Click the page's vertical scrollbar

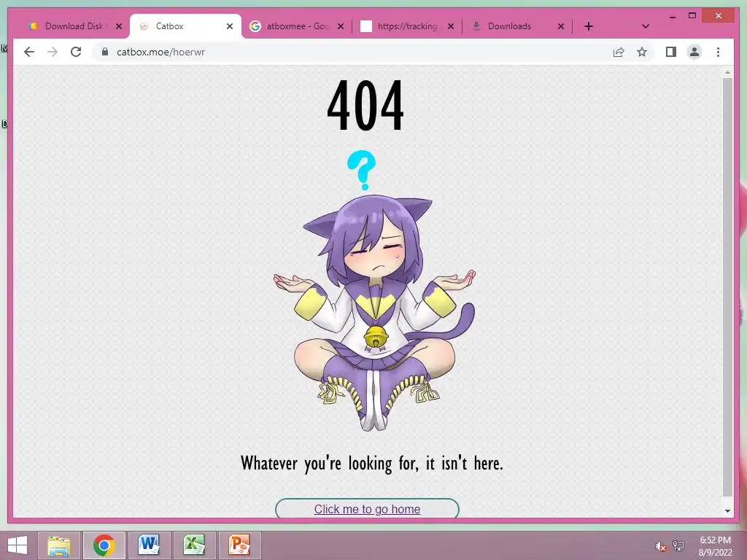(x=727, y=287)
